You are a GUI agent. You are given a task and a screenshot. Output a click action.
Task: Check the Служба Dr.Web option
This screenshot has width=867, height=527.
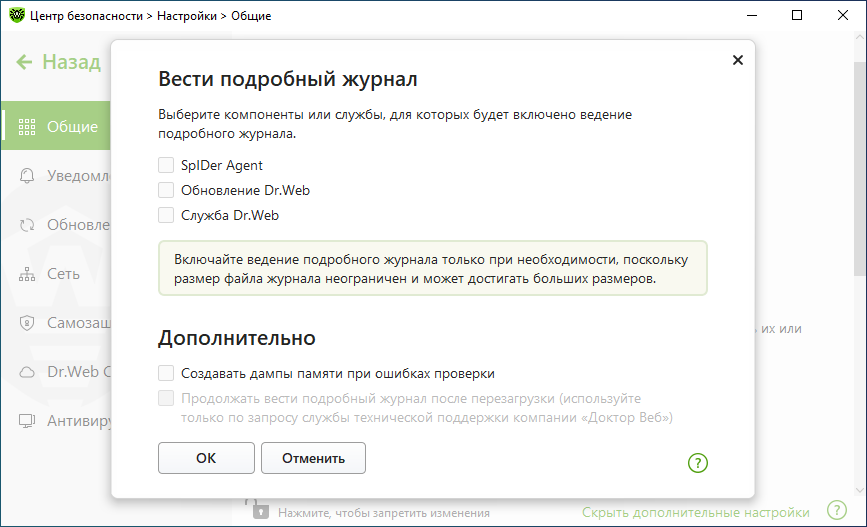click(x=166, y=215)
